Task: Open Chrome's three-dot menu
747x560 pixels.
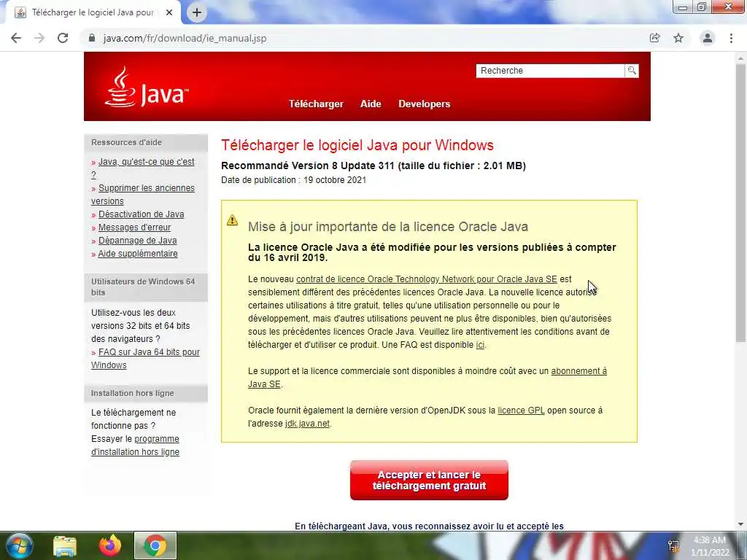Action: pyautogui.click(x=731, y=38)
